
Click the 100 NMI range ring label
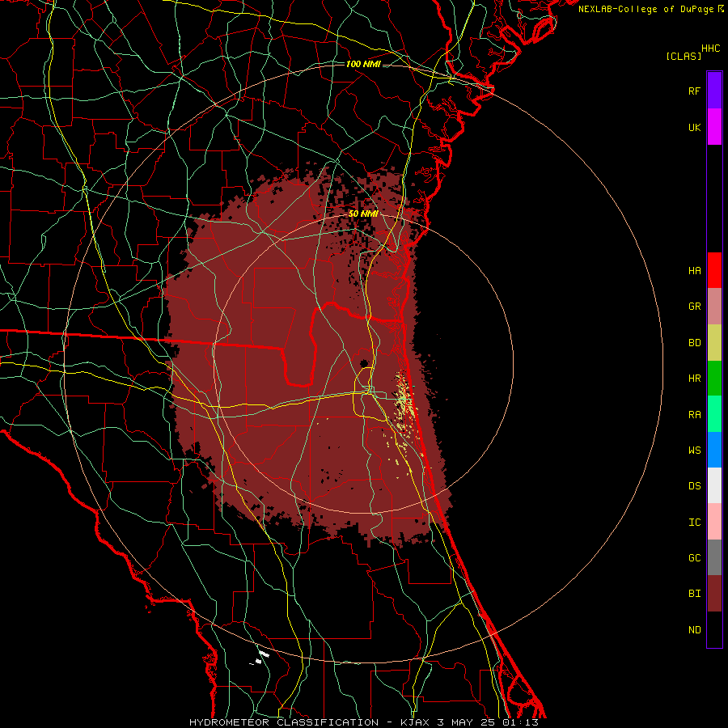(363, 64)
